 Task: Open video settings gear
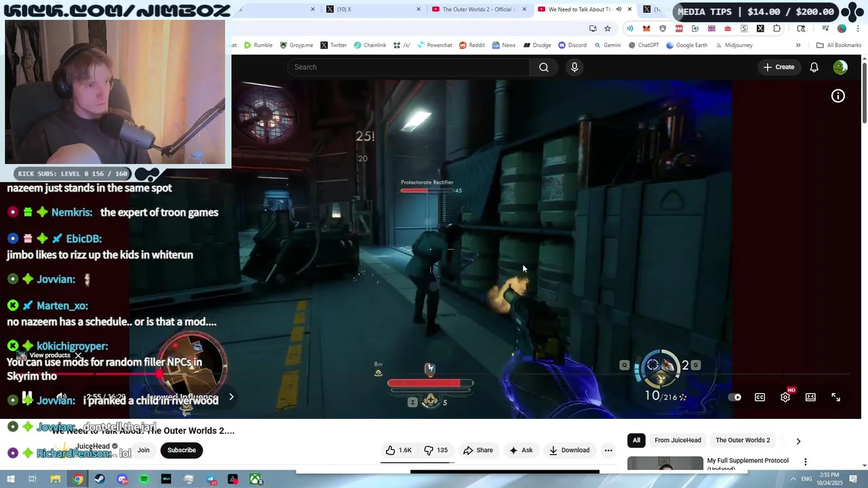coord(785,397)
